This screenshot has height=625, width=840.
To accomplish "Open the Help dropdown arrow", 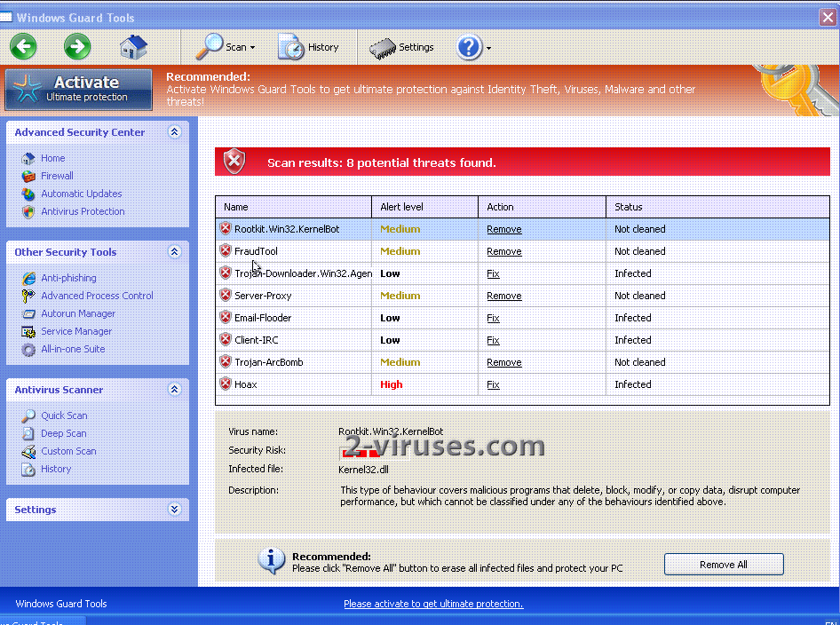I will (488, 48).
